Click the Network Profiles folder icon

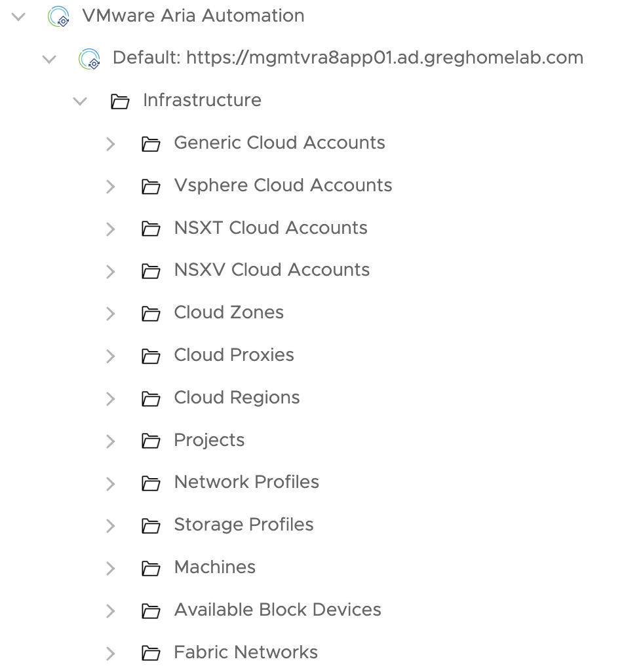pos(151,483)
